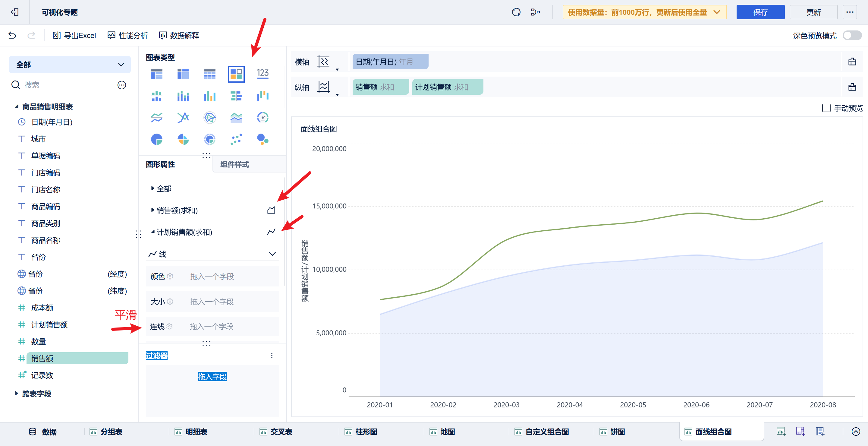Click the area shape icon for 销售额(求和)
This screenshot has width=868, height=446.
[271, 210]
